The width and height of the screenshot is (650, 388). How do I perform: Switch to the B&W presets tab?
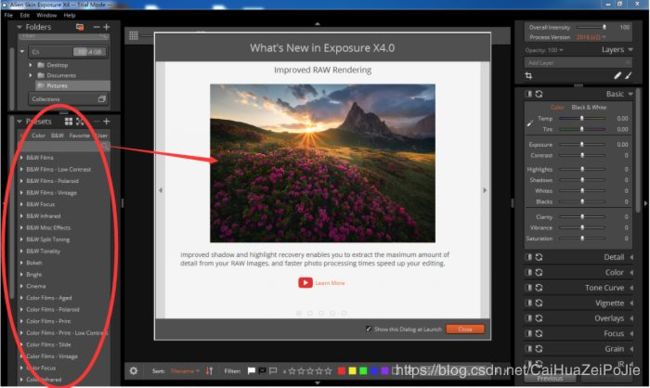coord(57,136)
